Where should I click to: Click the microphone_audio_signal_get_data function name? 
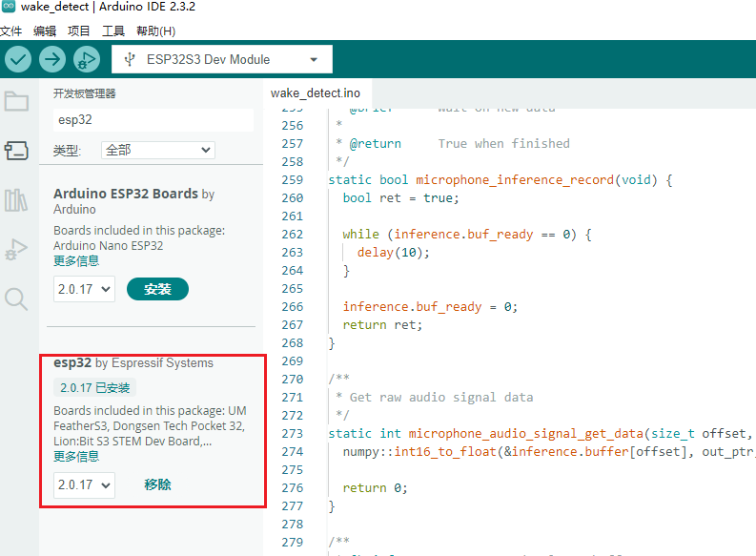pos(526,434)
